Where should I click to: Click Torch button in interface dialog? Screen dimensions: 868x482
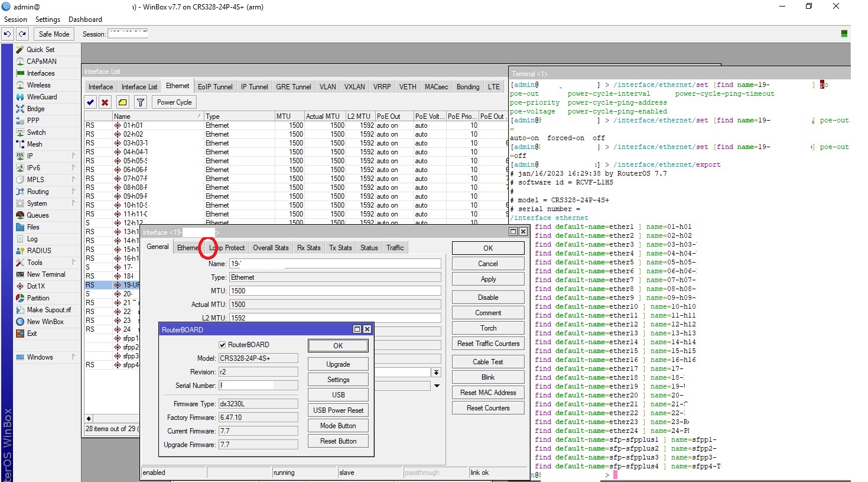pos(488,328)
